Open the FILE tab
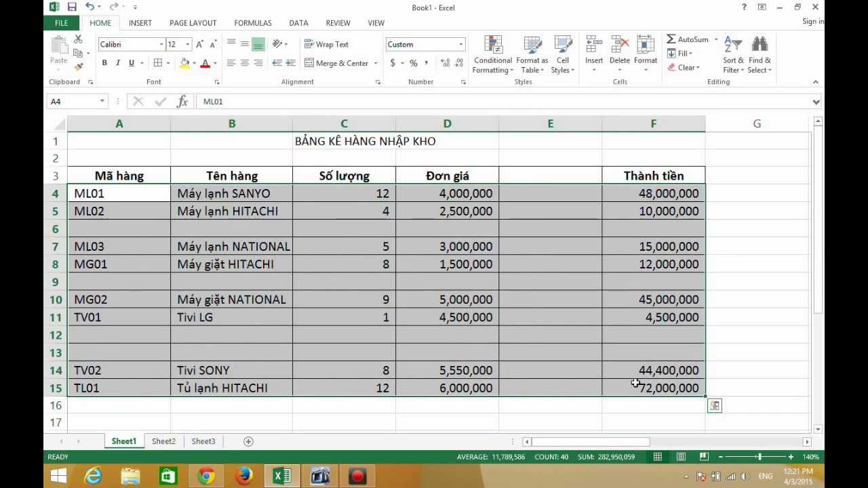The image size is (868, 488). point(61,23)
